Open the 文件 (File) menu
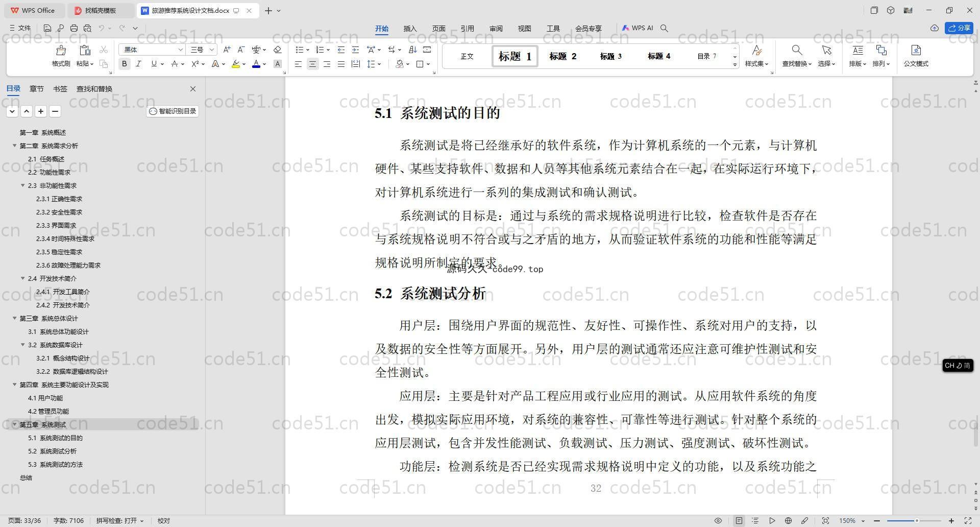The height and width of the screenshot is (527, 980). (20, 28)
